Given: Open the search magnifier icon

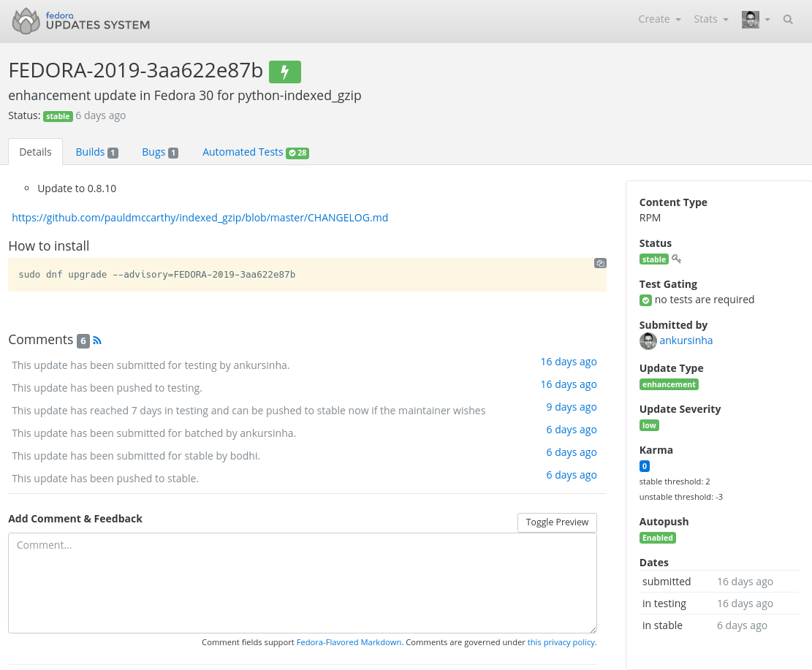Looking at the screenshot, I should (x=788, y=20).
